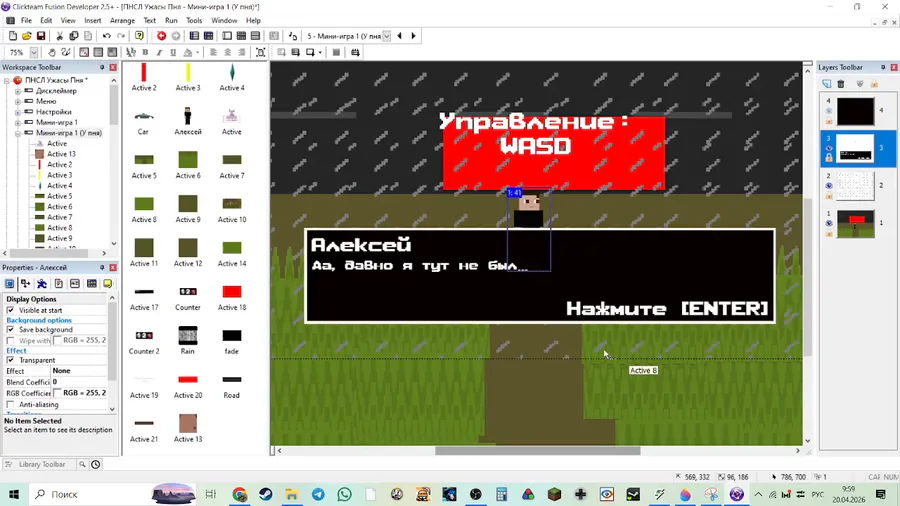900x506 pixels.
Task: Click the Open file folder icon
Action: click(26, 36)
